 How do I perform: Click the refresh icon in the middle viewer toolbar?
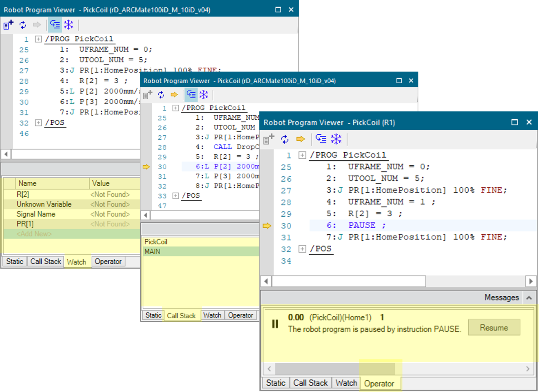161,94
